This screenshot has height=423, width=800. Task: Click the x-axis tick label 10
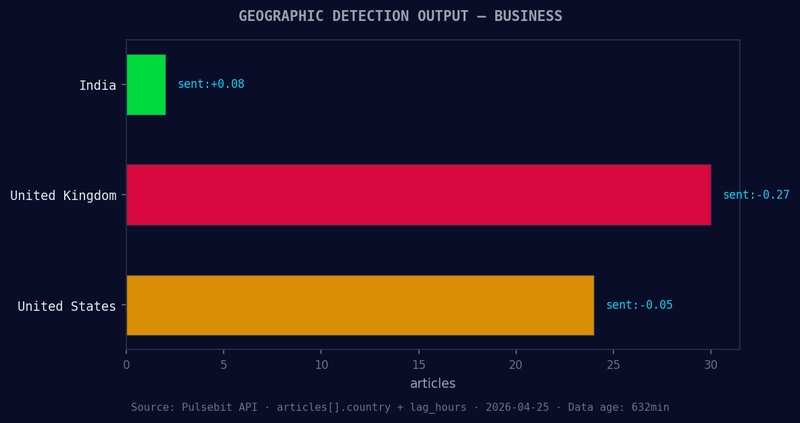click(x=321, y=365)
